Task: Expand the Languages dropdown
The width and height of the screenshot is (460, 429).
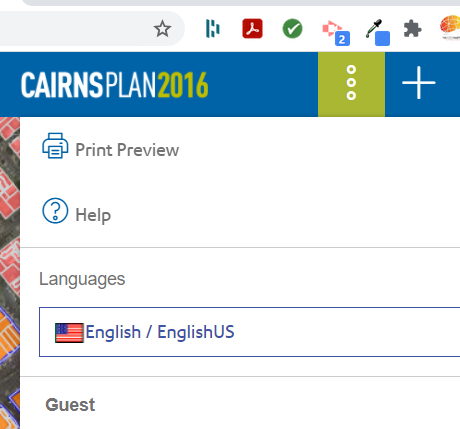Action: [249, 332]
